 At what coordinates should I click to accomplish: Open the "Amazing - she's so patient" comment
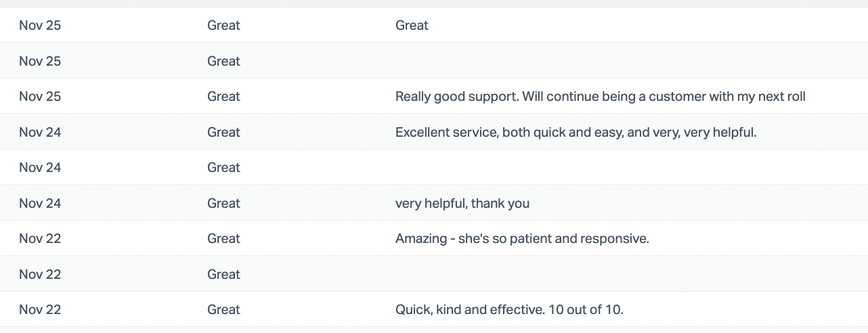coord(522,238)
